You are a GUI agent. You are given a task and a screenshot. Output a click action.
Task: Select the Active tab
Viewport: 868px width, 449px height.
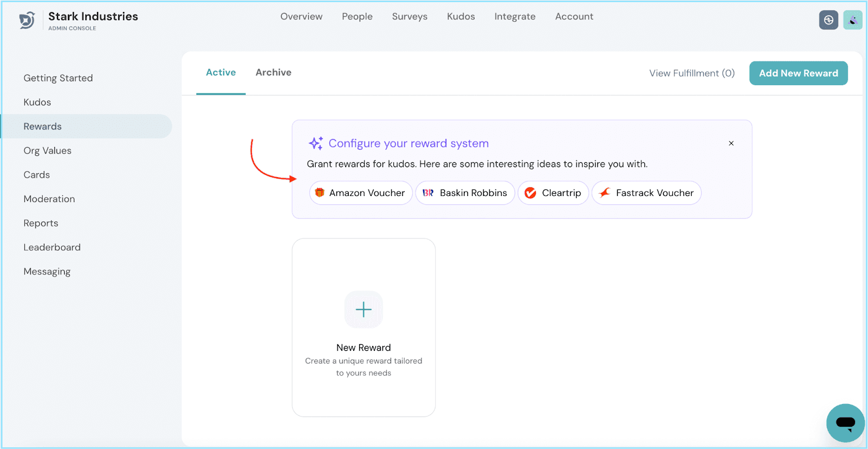[221, 72]
